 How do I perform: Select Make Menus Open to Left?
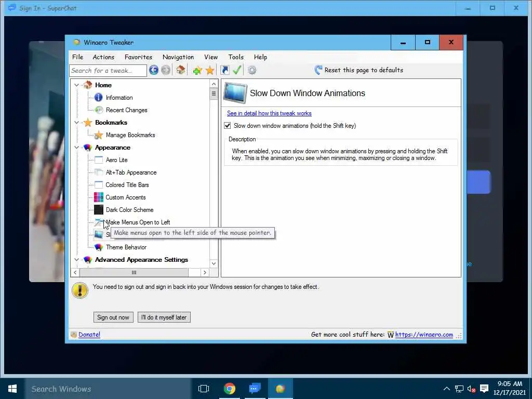coord(138,222)
